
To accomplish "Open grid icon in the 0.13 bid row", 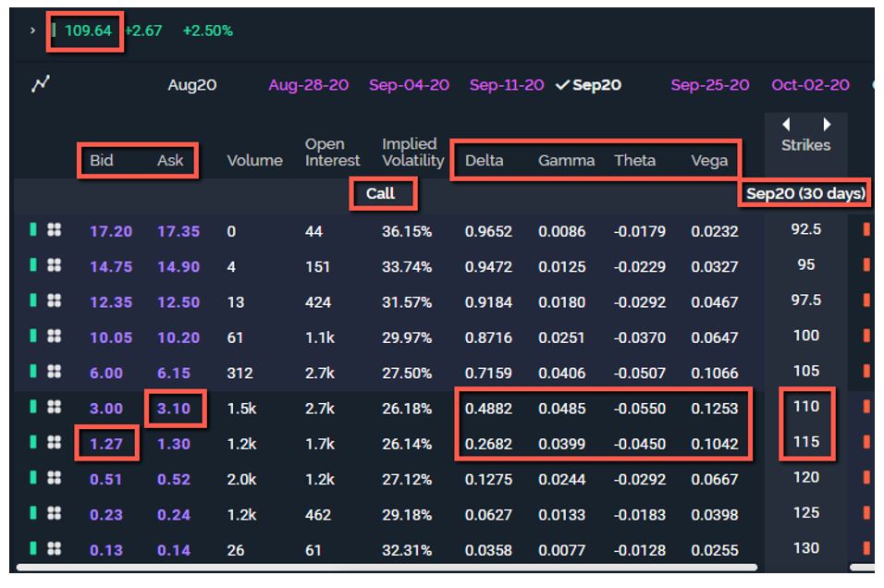I will pyautogui.click(x=55, y=548).
